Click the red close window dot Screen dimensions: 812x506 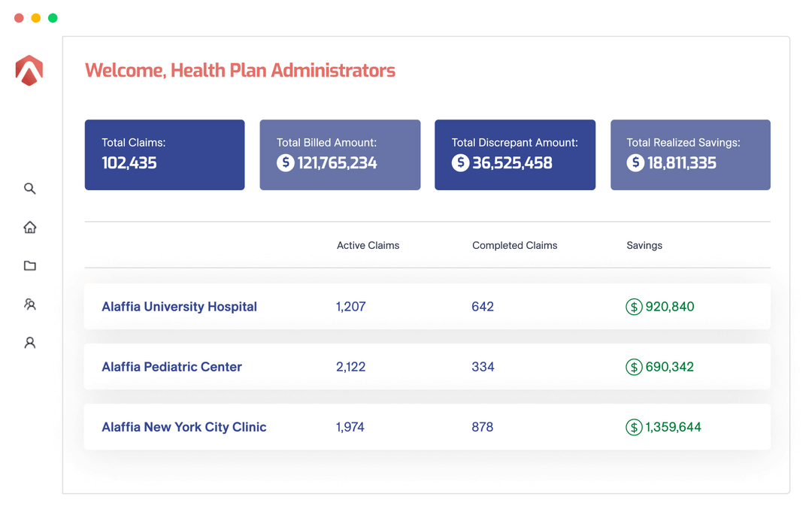tap(19, 18)
